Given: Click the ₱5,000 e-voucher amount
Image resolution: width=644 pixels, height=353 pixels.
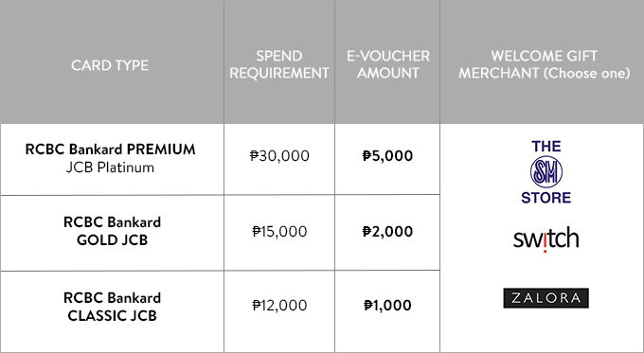Looking at the screenshot, I should (387, 155).
